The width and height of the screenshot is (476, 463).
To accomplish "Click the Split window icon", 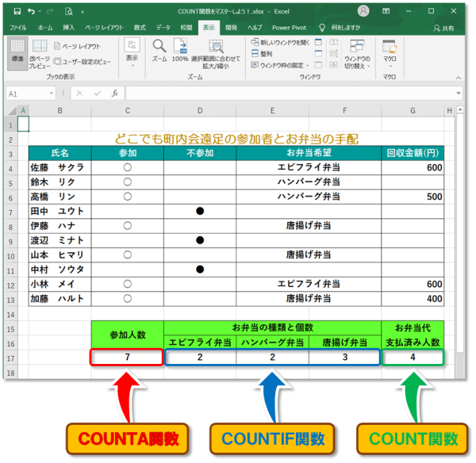I will (x=318, y=42).
